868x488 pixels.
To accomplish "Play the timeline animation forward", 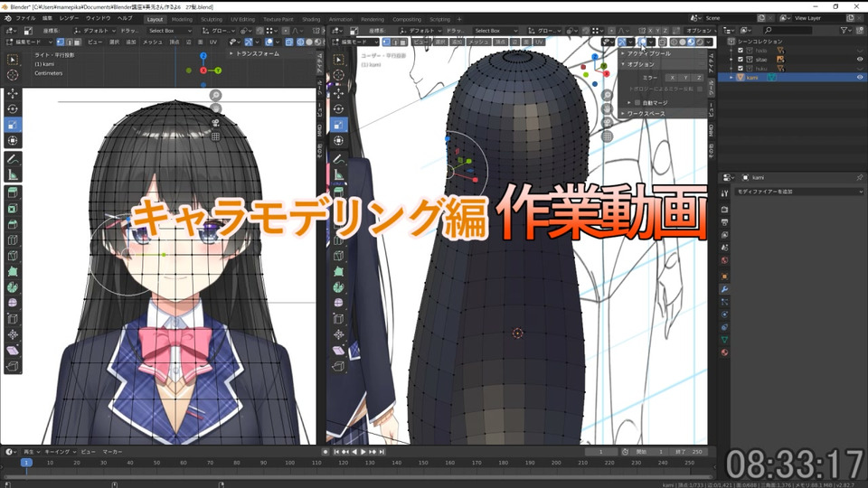I will click(363, 452).
